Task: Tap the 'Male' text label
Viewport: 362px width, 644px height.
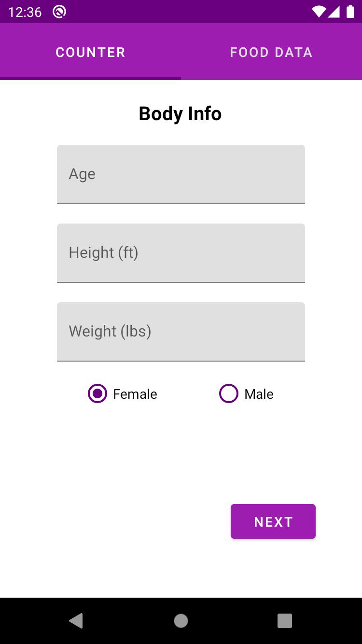Action: (x=259, y=394)
